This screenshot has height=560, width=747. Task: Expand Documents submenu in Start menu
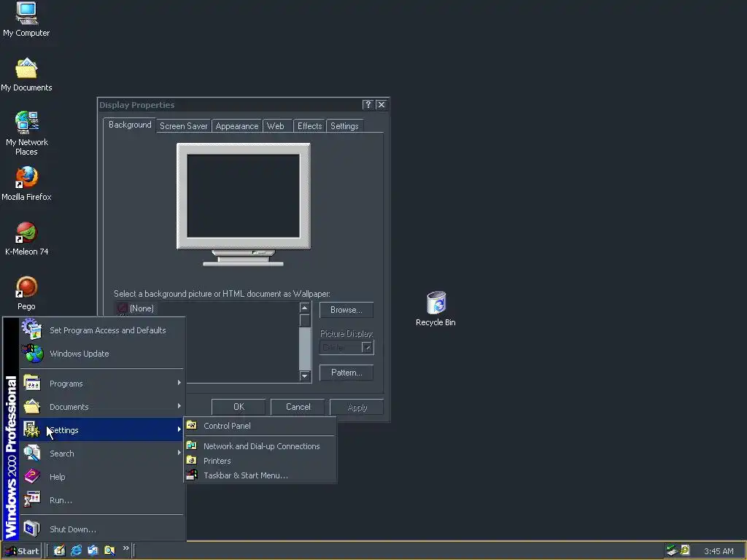(x=102, y=407)
